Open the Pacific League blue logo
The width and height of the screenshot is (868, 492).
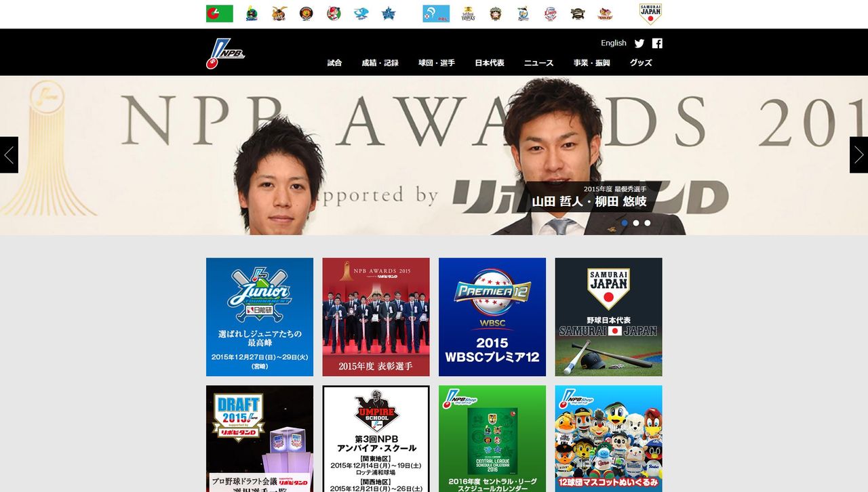pyautogui.click(x=436, y=14)
